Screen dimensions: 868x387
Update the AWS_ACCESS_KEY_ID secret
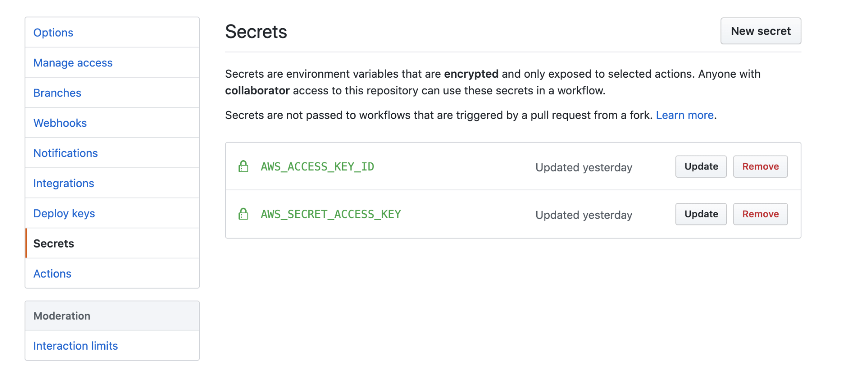tap(700, 166)
